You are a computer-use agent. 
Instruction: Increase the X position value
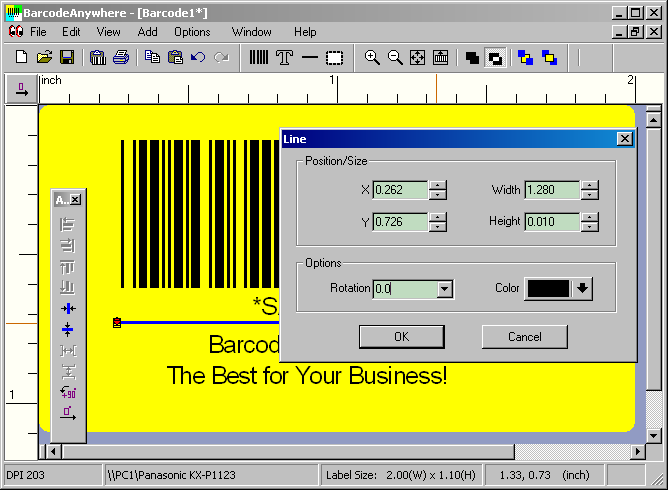[438, 185]
